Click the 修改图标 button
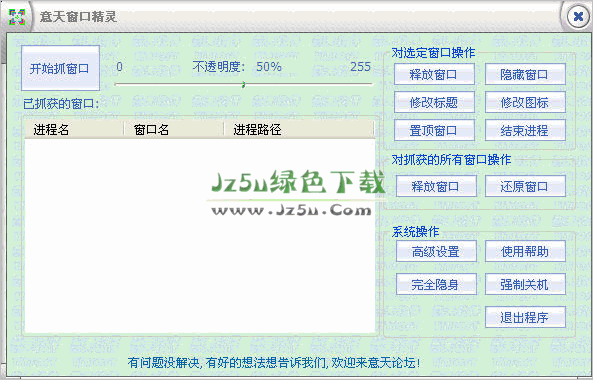The image size is (593, 380). [x=525, y=102]
